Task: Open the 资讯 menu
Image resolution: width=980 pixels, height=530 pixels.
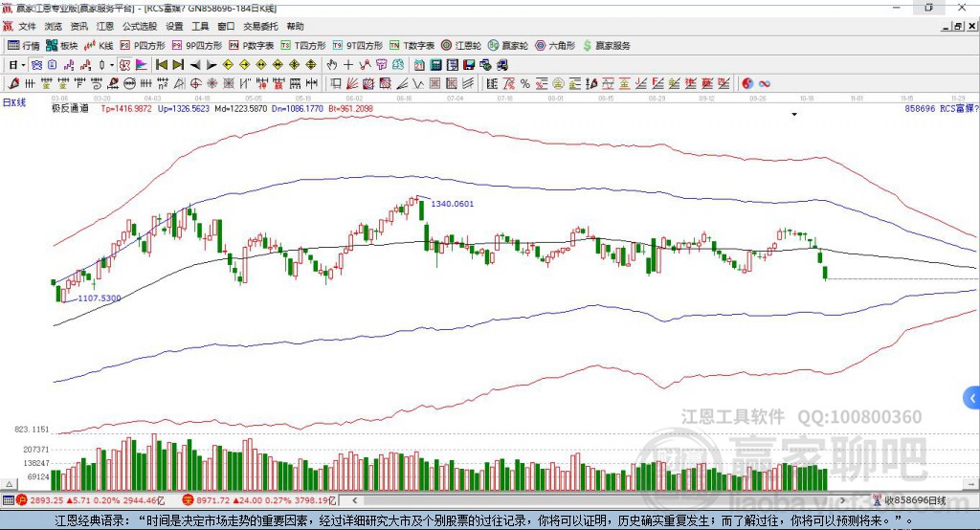Action: [x=78, y=26]
